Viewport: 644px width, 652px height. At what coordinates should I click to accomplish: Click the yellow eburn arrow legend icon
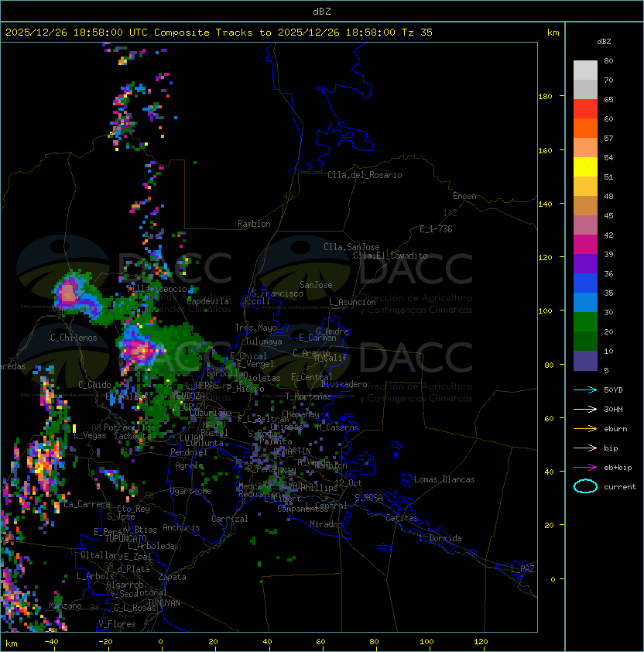point(585,429)
